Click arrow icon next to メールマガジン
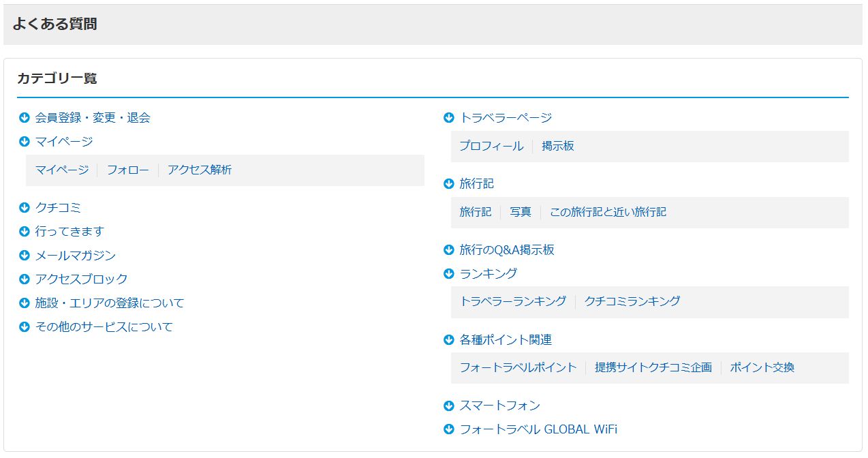868x458 pixels. point(25,256)
